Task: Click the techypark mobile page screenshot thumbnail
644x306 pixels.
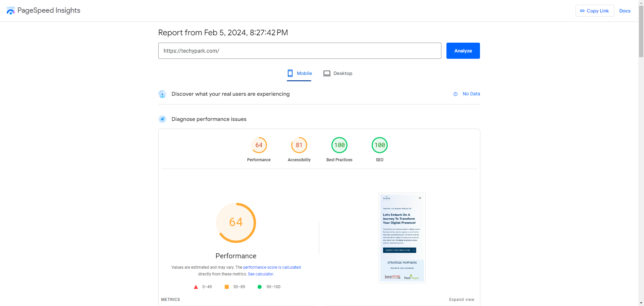Action: pos(402,238)
